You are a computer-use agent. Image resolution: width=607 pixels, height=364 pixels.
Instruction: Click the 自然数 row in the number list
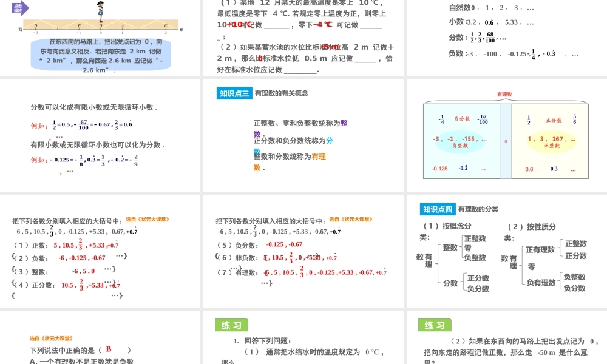492,8
